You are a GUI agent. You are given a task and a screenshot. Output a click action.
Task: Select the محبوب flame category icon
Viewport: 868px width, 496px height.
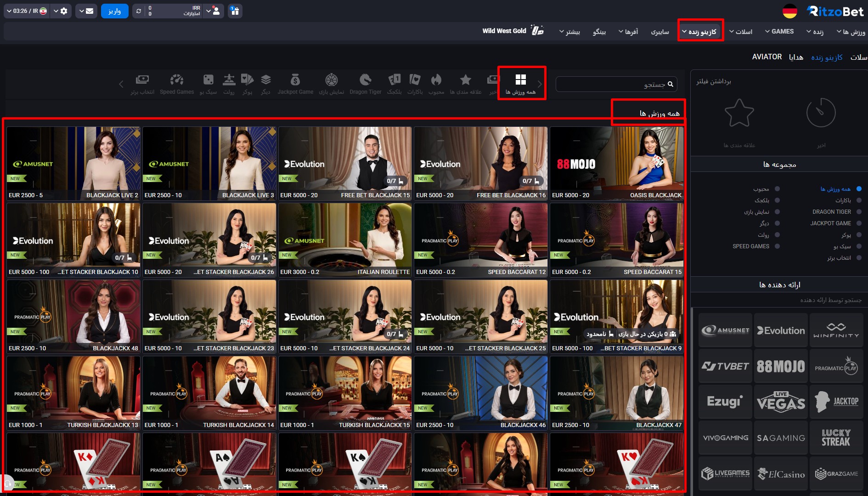pos(436,84)
